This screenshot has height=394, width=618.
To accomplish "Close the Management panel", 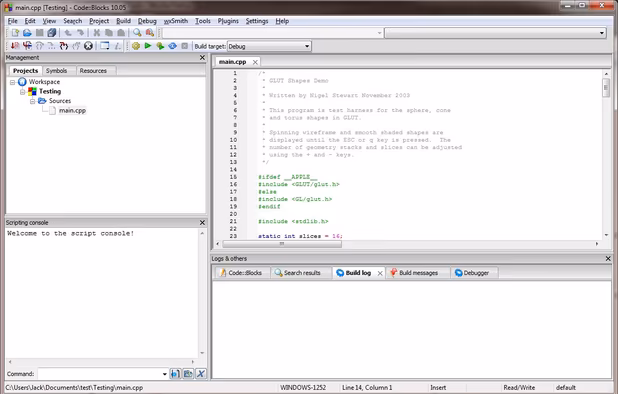I will click(202, 58).
